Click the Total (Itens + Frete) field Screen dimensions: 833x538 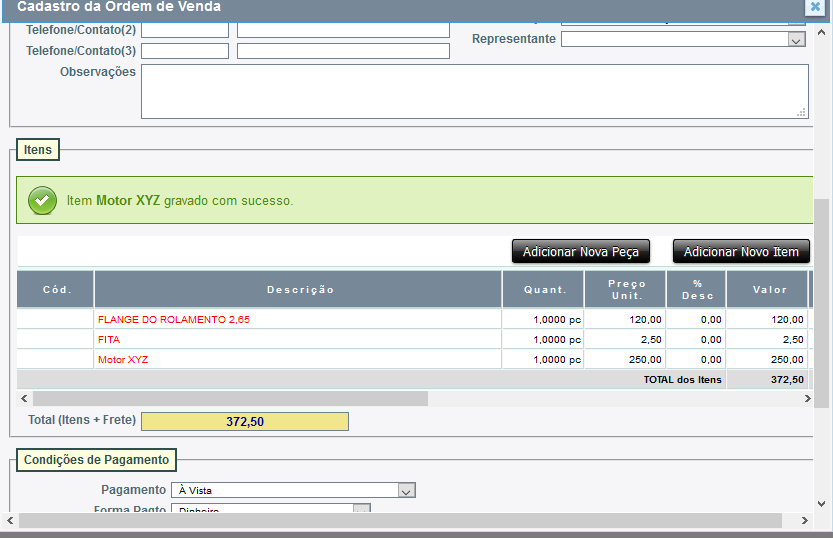(245, 422)
